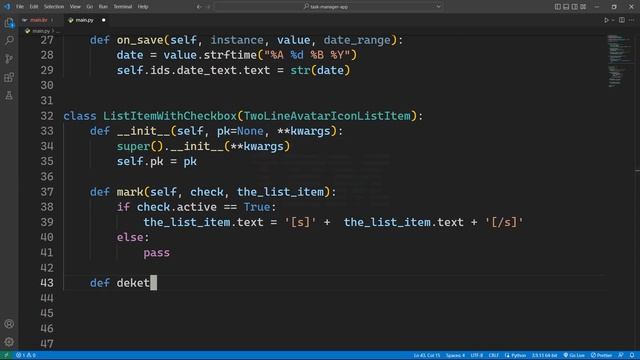Change the Spaces: 4 indentation setting
This screenshot has height=360, width=640.
pyautogui.click(x=455, y=355)
